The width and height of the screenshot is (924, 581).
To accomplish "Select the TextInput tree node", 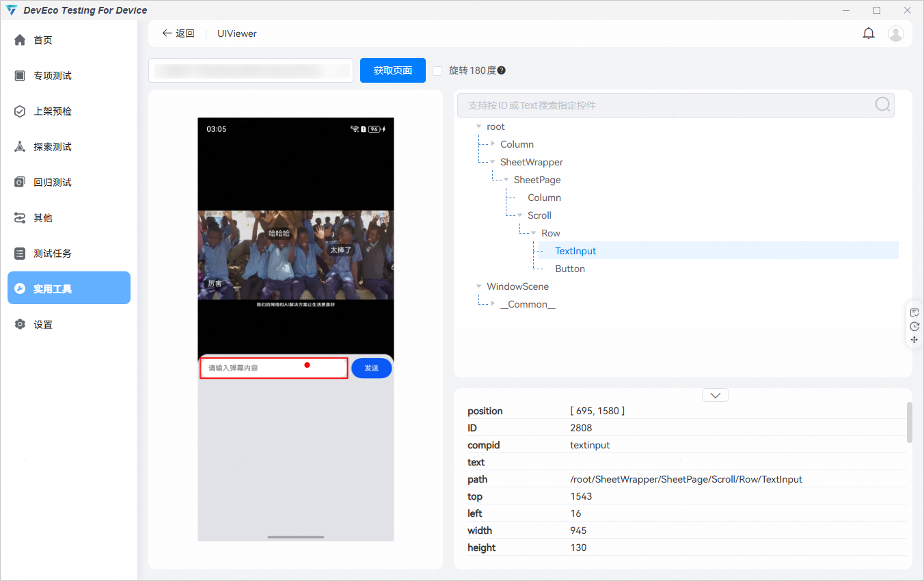I will (575, 251).
